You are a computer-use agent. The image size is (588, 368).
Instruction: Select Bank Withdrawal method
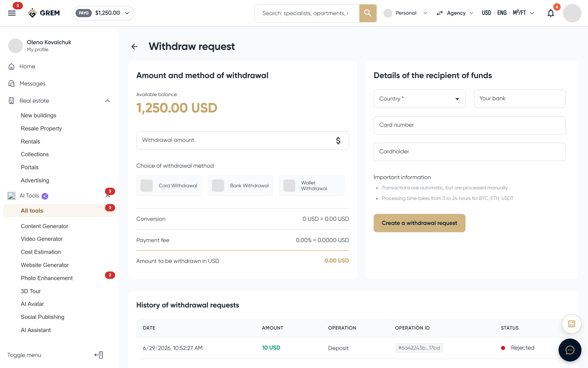240,186
